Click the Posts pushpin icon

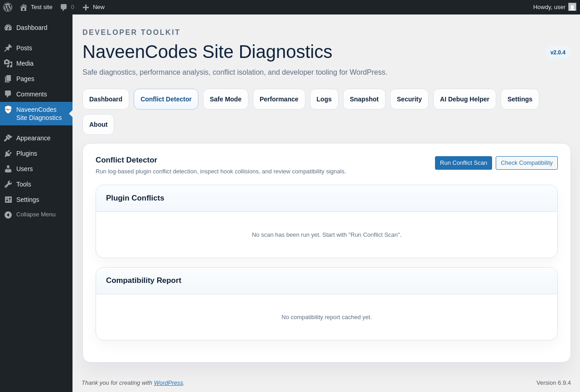(x=8, y=48)
